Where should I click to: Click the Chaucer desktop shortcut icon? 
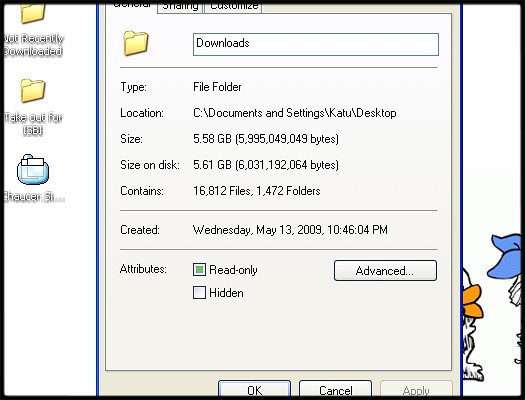(33, 169)
